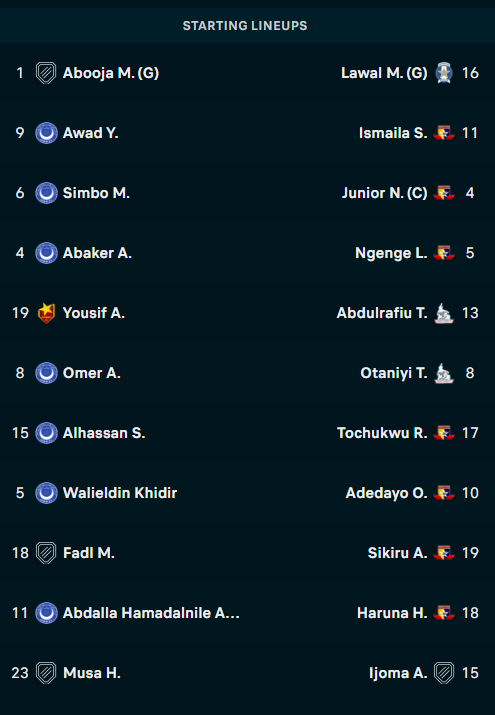
Task: Click the white club logo beside Otaniyi T.
Action: (443, 373)
